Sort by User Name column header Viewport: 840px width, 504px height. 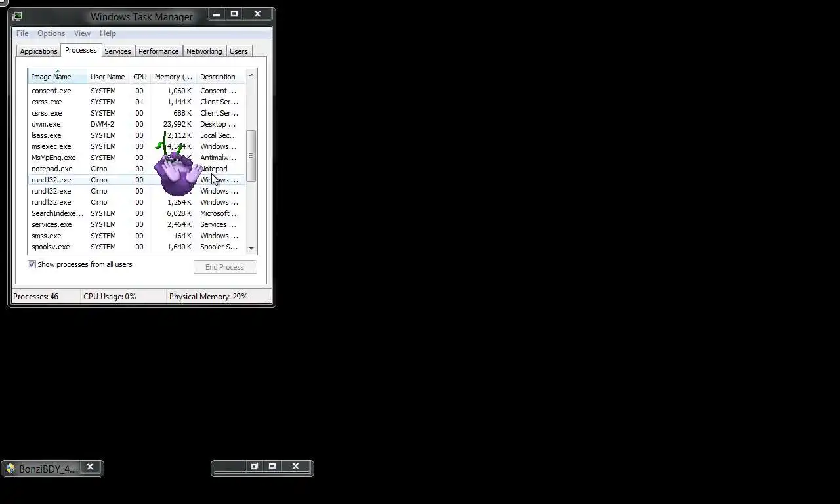pyautogui.click(x=108, y=77)
